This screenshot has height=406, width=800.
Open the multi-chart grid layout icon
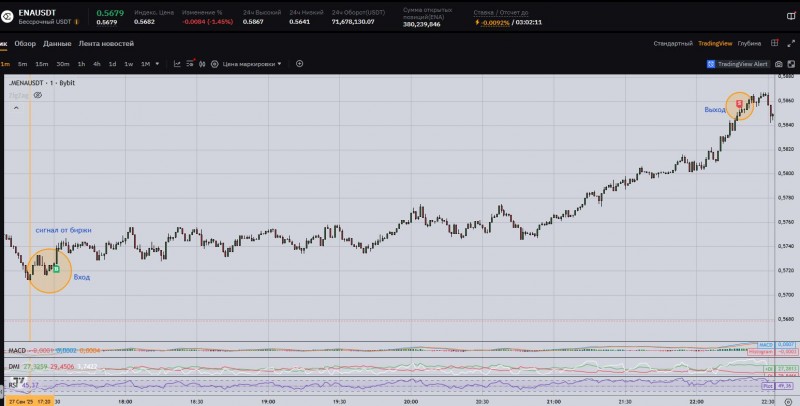(x=775, y=43)
